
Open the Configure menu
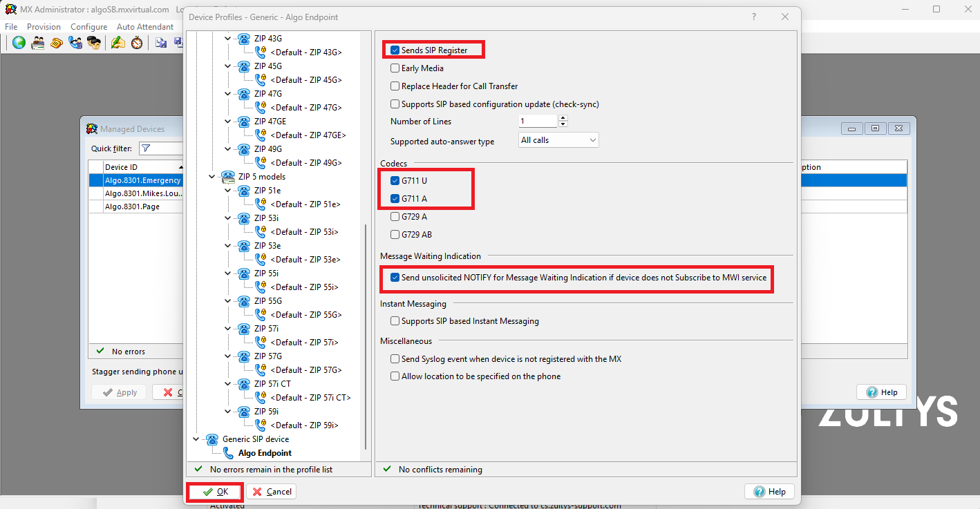coord(88,27)
